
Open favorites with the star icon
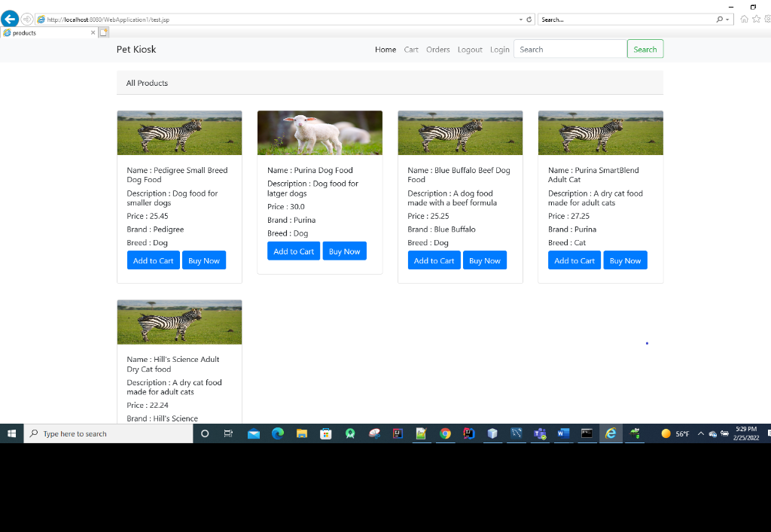[x=756, y=19]
